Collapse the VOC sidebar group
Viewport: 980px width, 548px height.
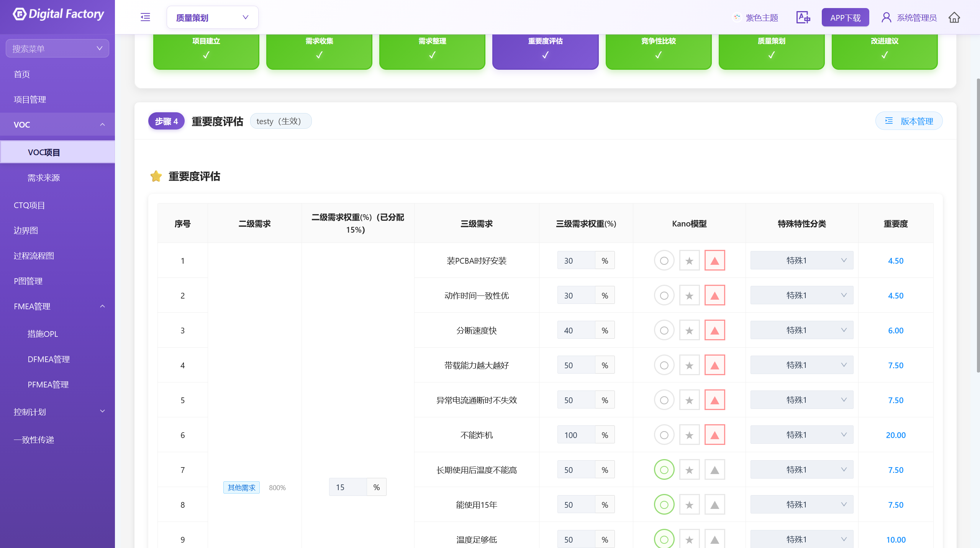coord(57,125)
